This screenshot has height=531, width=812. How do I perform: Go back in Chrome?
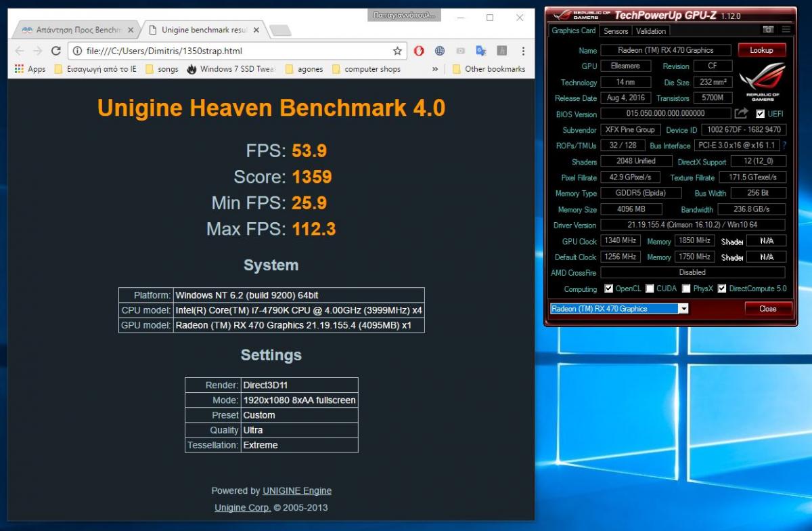click(20, 51)
